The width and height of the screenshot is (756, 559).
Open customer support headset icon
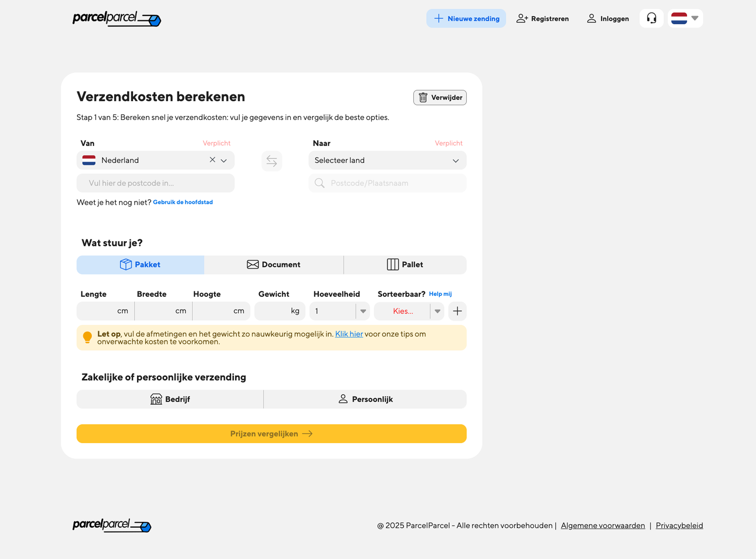[651, 18]
